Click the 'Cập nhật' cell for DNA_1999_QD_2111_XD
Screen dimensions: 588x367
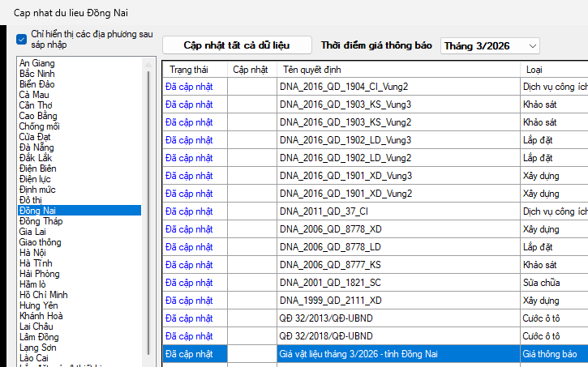[x=251, y=301]
